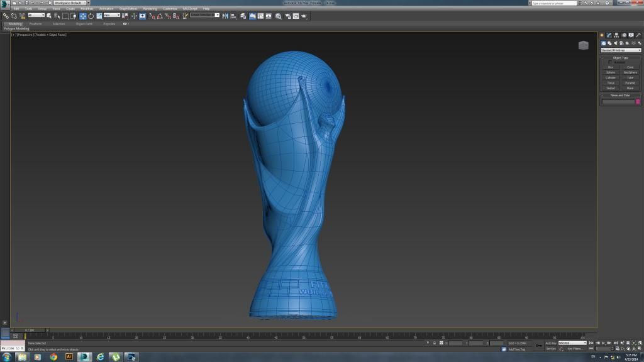Open the Modifiers menu

pos(87,9)
